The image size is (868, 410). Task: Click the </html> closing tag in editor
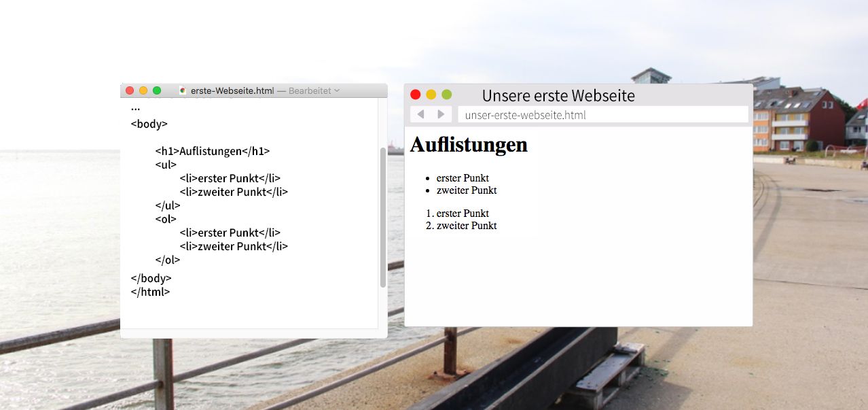coord(150,292)
